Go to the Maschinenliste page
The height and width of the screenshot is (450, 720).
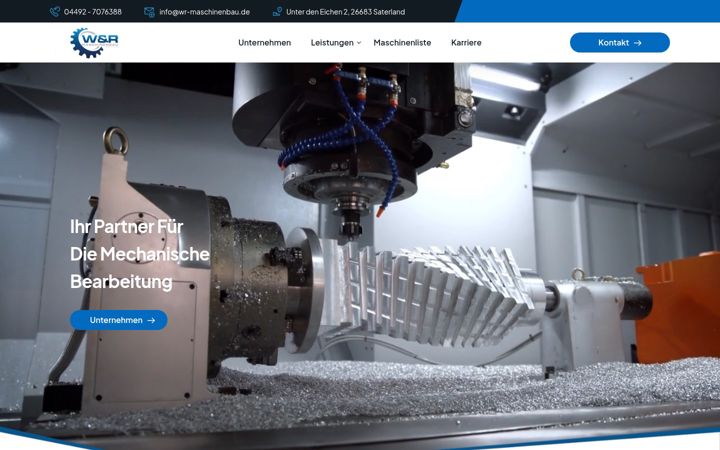402,43
